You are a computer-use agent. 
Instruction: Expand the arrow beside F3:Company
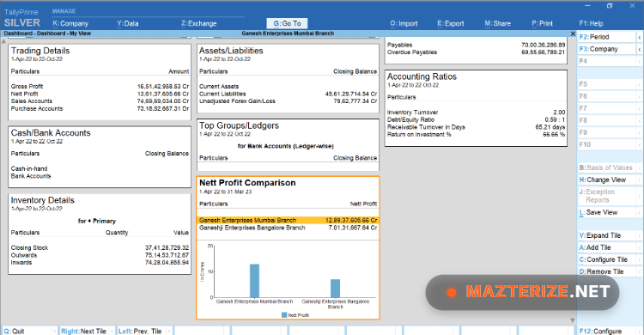pyautogui.click(x=640, y=49)
